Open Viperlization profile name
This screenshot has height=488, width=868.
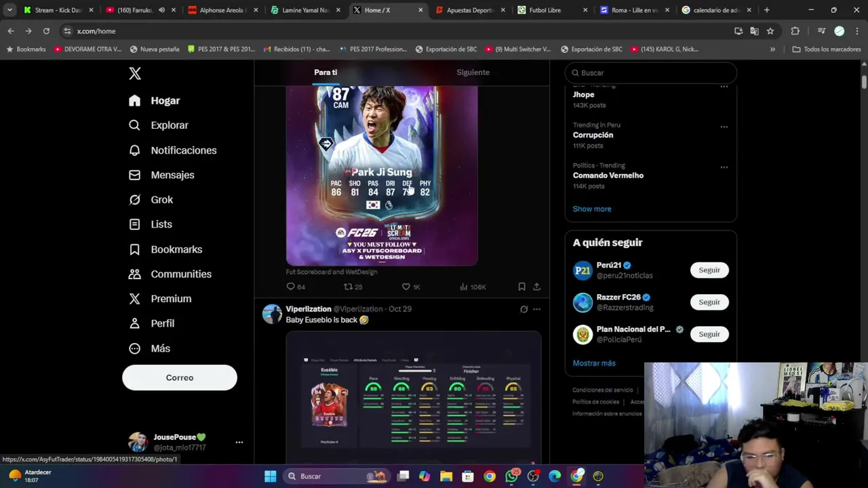click(309, 309)
